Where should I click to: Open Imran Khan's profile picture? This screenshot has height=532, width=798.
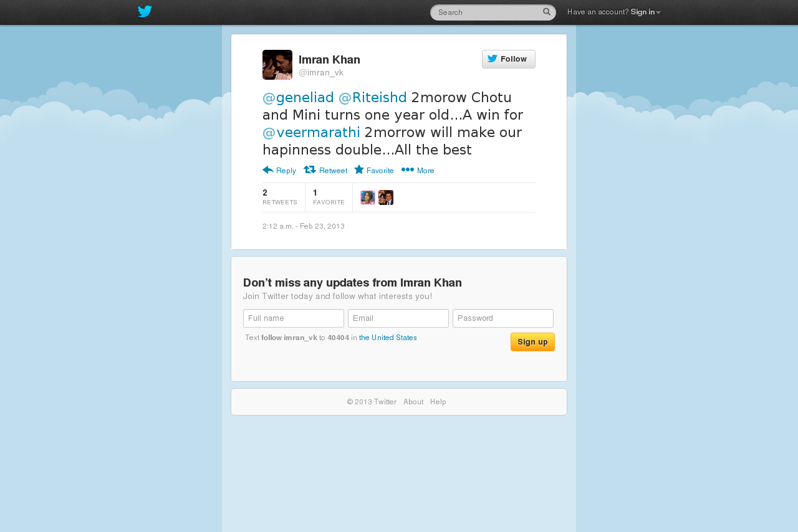point(277,65)
